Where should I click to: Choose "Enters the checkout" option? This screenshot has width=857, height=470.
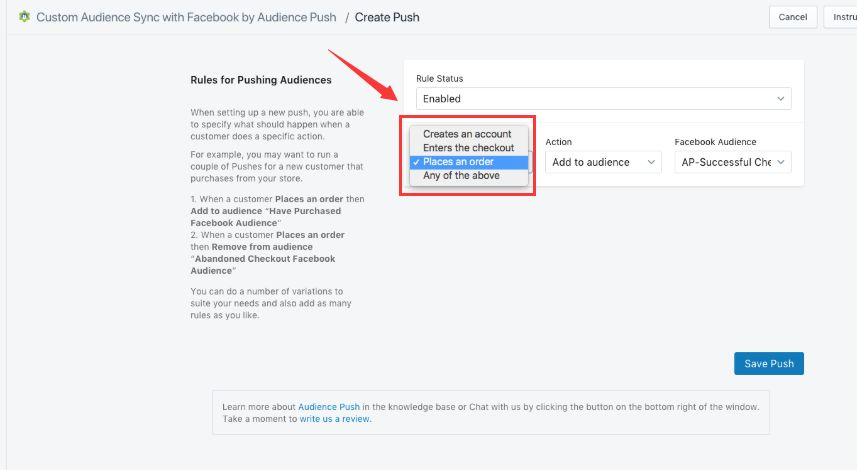click(x=468, y=148)
